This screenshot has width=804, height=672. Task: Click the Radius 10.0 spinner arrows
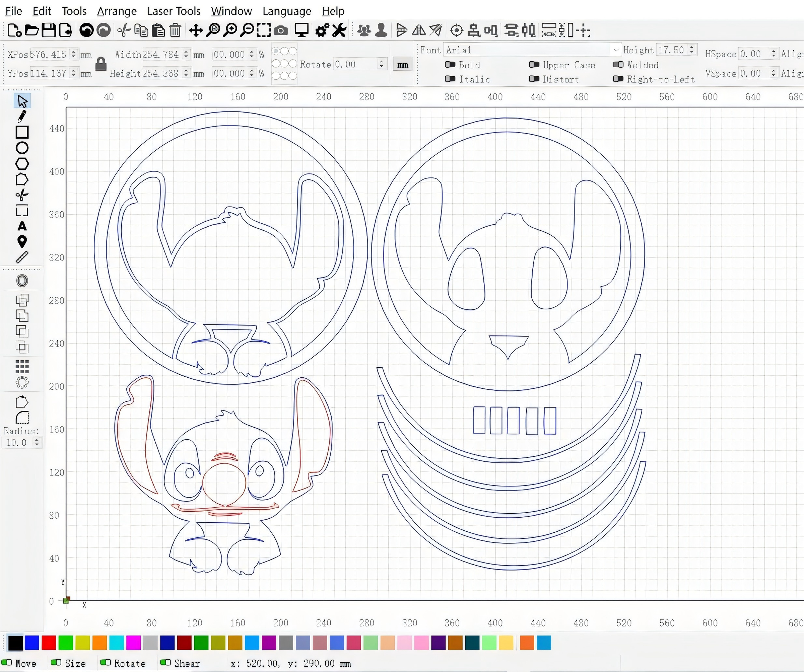click(37, 442)
